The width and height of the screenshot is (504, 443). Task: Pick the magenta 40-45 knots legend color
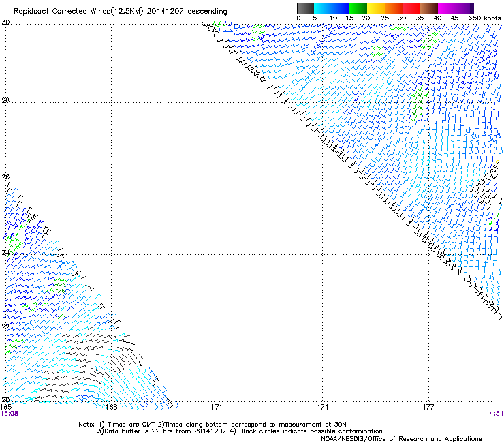[447, 8]
